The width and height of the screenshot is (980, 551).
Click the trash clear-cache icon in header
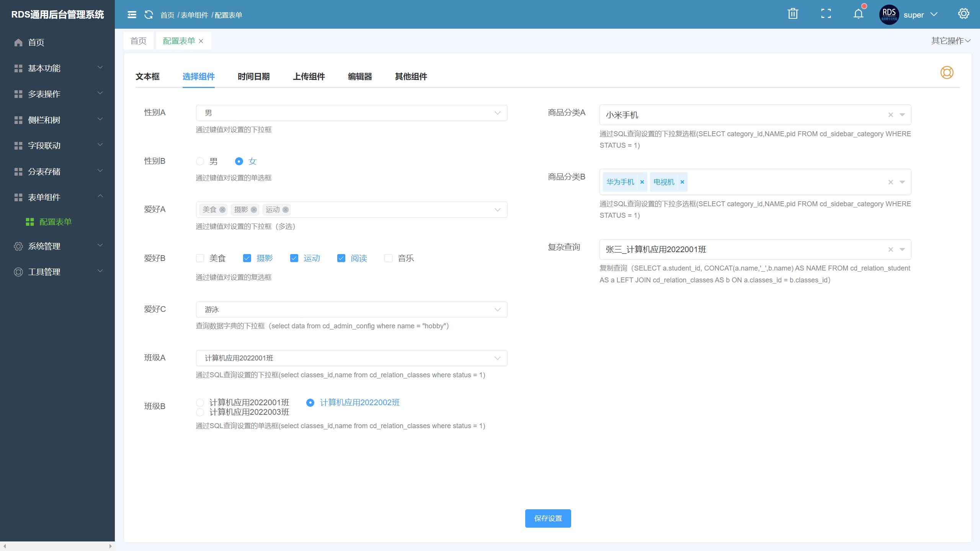[793, 14]
